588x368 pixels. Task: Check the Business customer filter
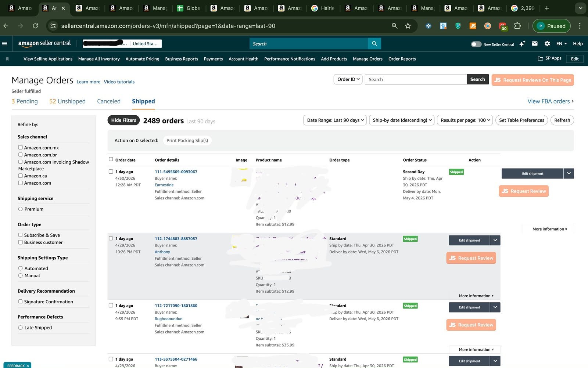21,242
